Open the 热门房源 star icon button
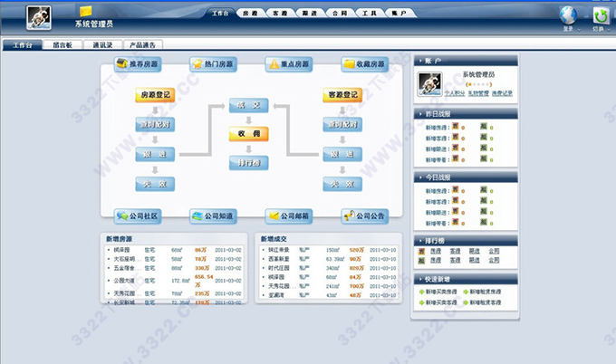Viewport: 616px width, 364px height. (x=213, y=64)
